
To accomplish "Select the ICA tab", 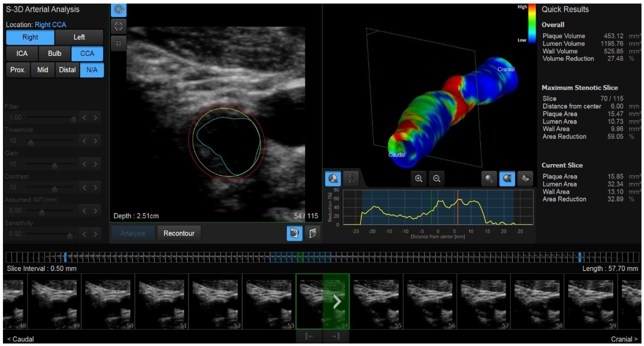I will click(x=22, y=53).
